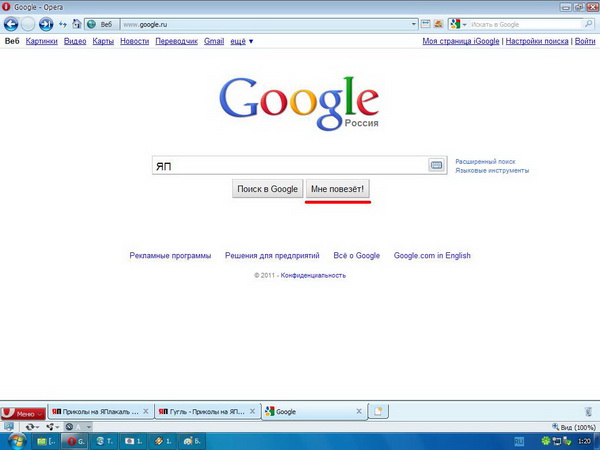Go back with the blue Back arrow
This screenshot has width=600, height=450.
point(11,24)
